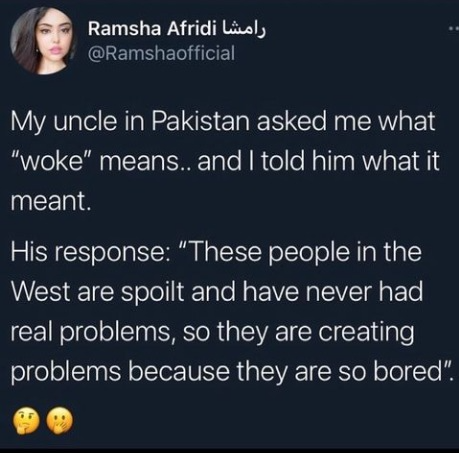
Task: Open the tweet's more options dots
Action: 454,30
